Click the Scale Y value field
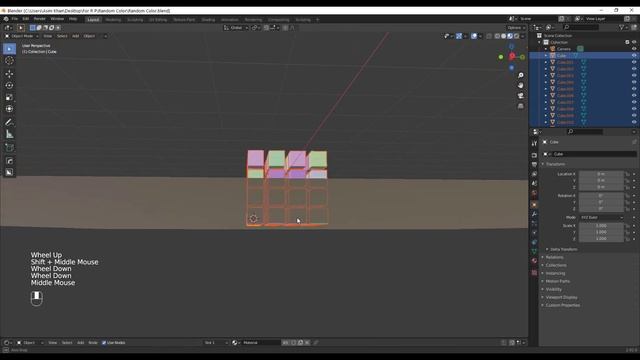 pyautogui.click(x=601, y=232)
